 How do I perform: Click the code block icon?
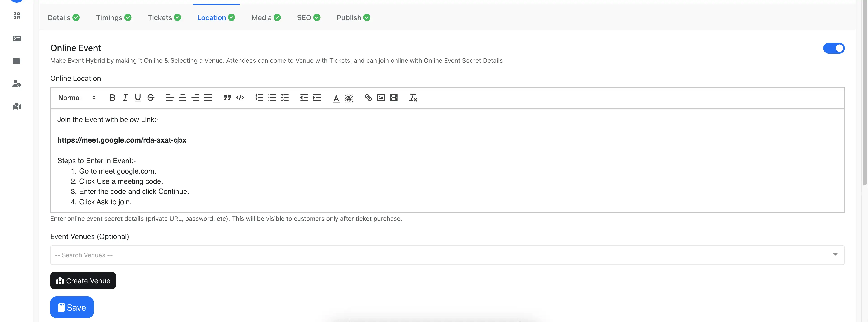[240, 98]
